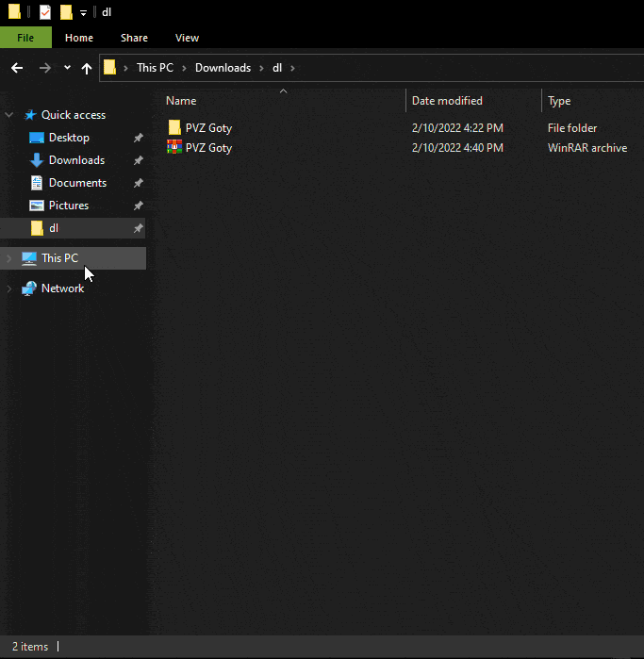The image size is (644, 659).
Task: Click the Properties checkmark icon in the title bar
Action: coord(45,11)
